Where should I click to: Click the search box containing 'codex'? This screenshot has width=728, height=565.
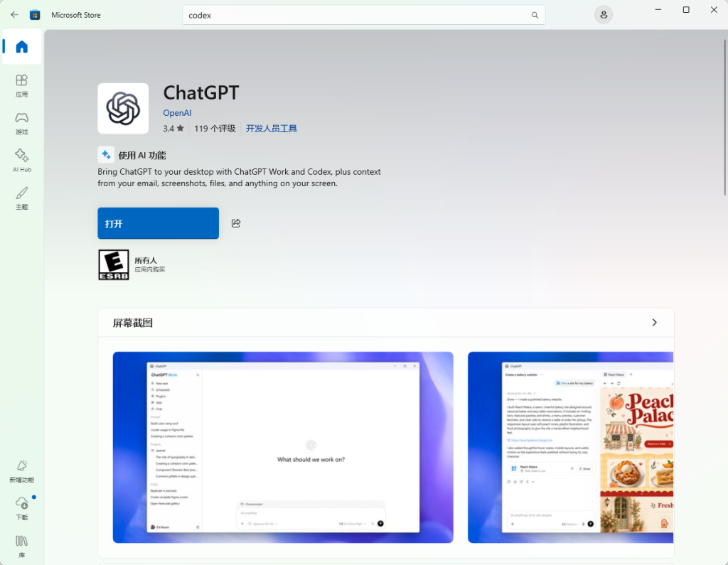pyautogui.click(x=363, y=16)
